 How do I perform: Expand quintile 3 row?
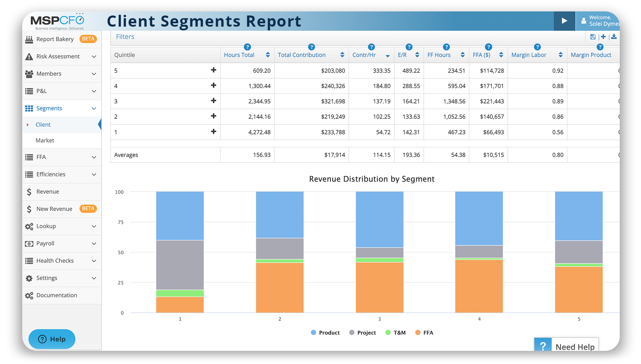pyautogui.click(x=213, y=101)
